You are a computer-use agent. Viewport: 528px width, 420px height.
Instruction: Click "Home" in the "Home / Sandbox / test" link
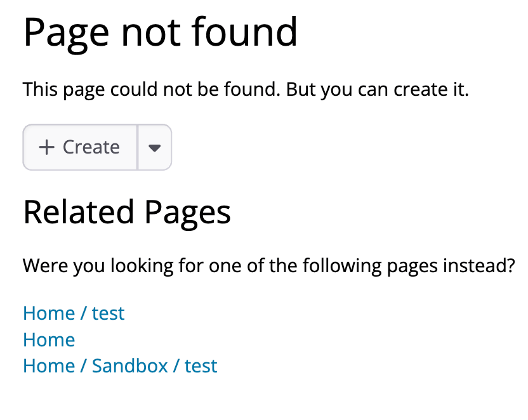49,366
